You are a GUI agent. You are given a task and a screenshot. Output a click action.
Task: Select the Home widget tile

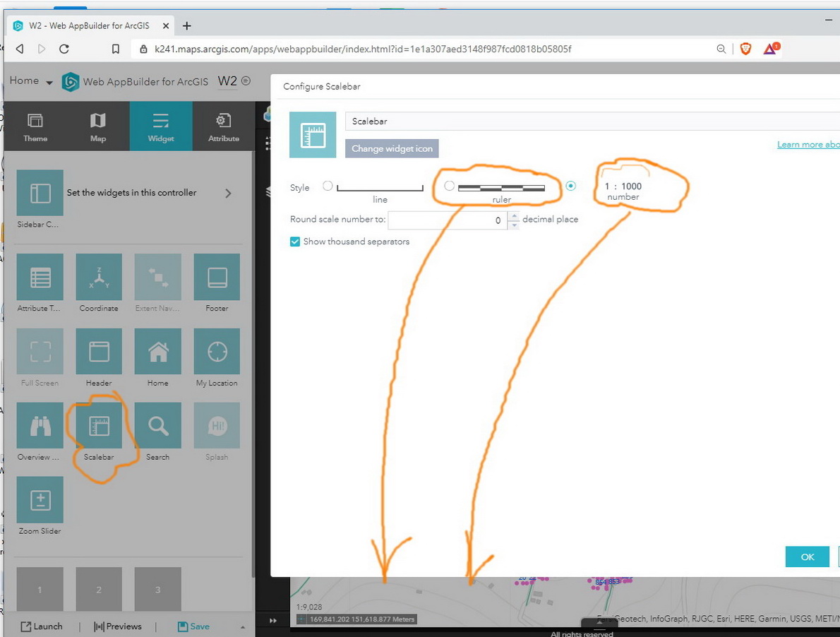click(x=157, y=352)
